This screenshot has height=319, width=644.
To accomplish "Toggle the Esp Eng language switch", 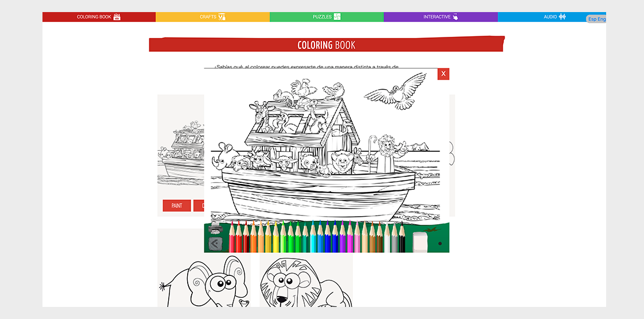I will [x=596, y=19].
